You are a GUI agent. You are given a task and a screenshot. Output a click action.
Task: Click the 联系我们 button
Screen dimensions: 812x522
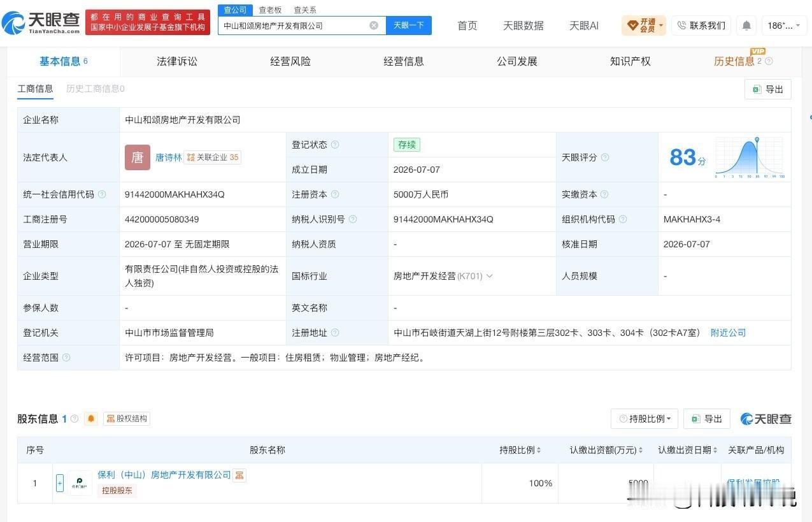(x=701, y=25)
